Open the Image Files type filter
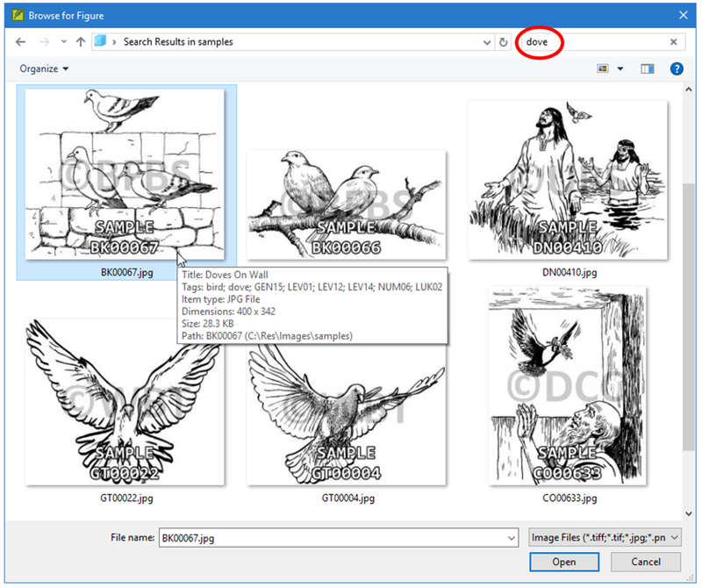 point(605,538)
